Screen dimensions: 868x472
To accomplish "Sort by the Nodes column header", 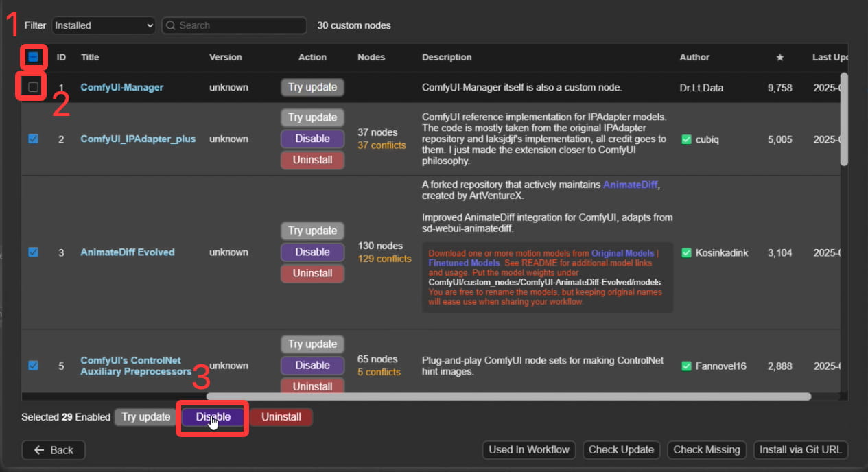I will 371,57.
